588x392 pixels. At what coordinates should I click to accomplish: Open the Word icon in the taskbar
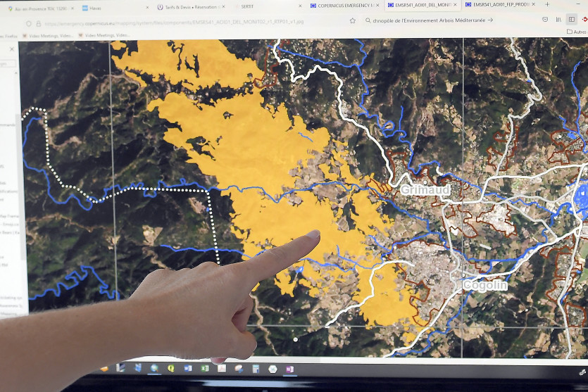(188, 367)
